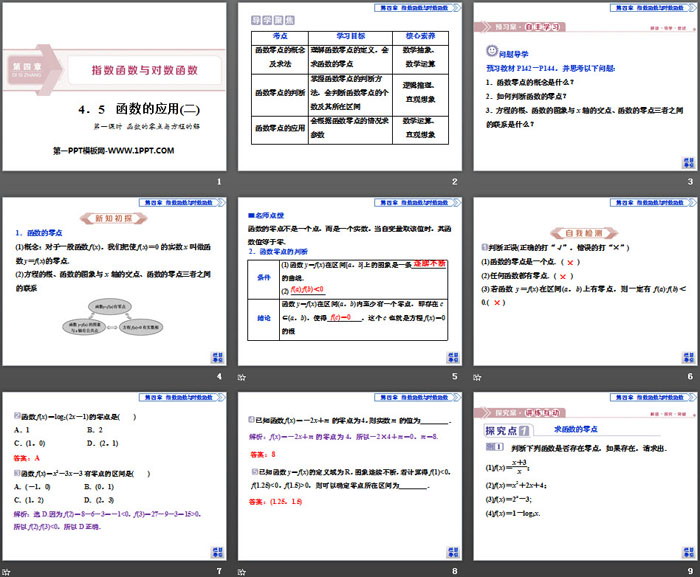Click the animation star icon below slide 5
700x577 pixels.
pyautogui.click(x=242, y=377)
